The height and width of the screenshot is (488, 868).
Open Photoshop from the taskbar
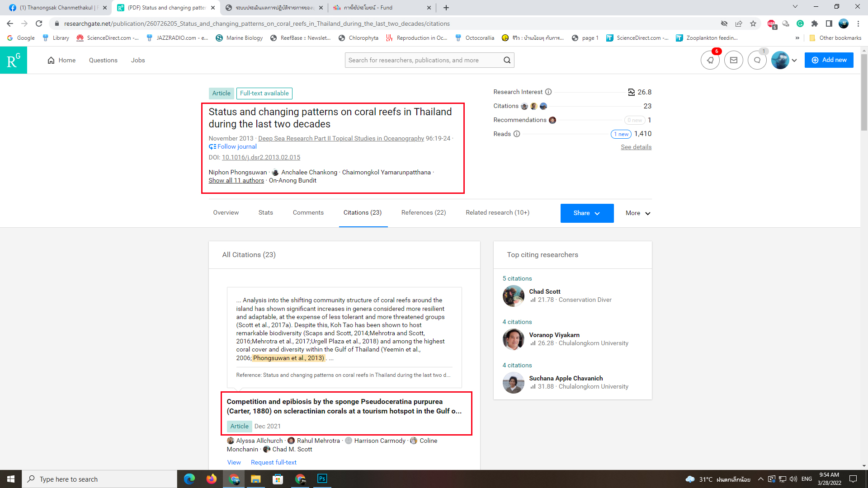pos(322,479)
